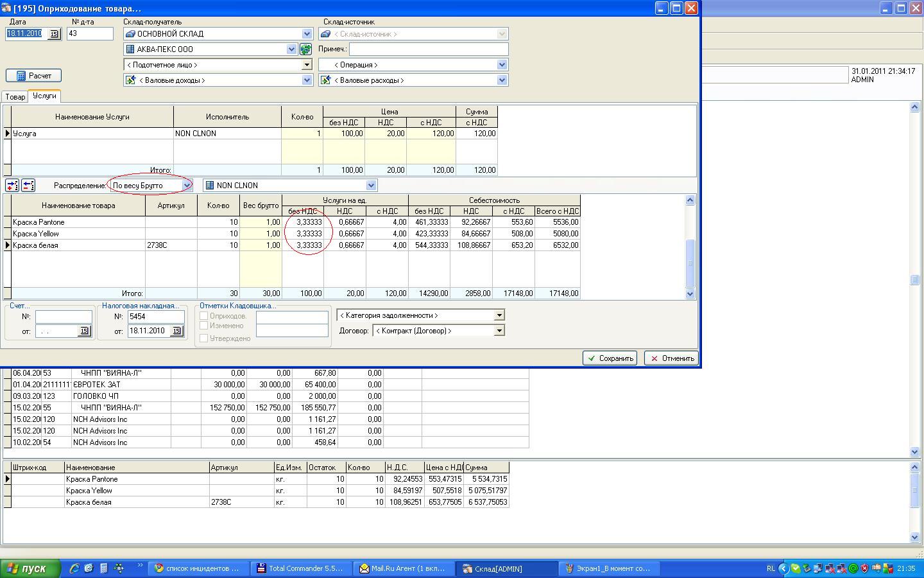Open Total Commander from the taskbar

pyautogui.click(x=300, y=568)
